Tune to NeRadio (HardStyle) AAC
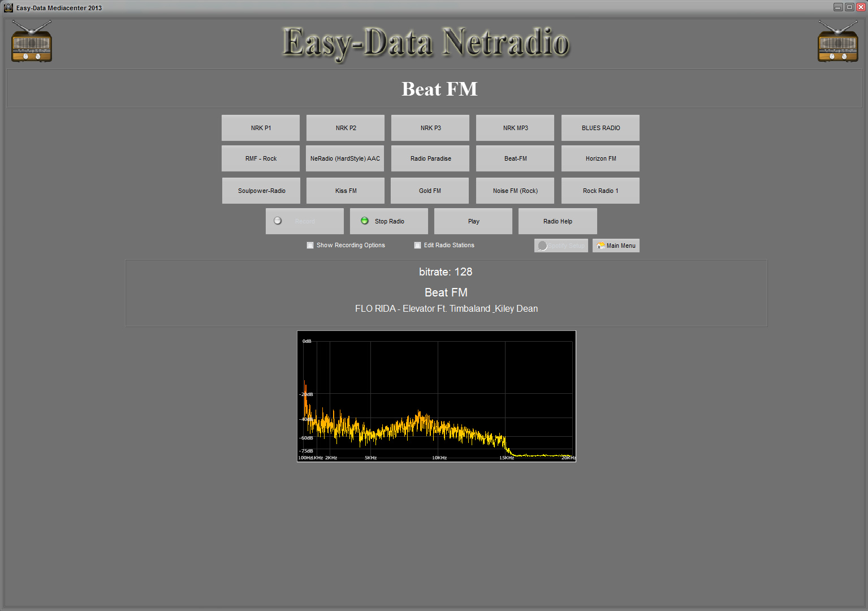 tap(345, 158)
